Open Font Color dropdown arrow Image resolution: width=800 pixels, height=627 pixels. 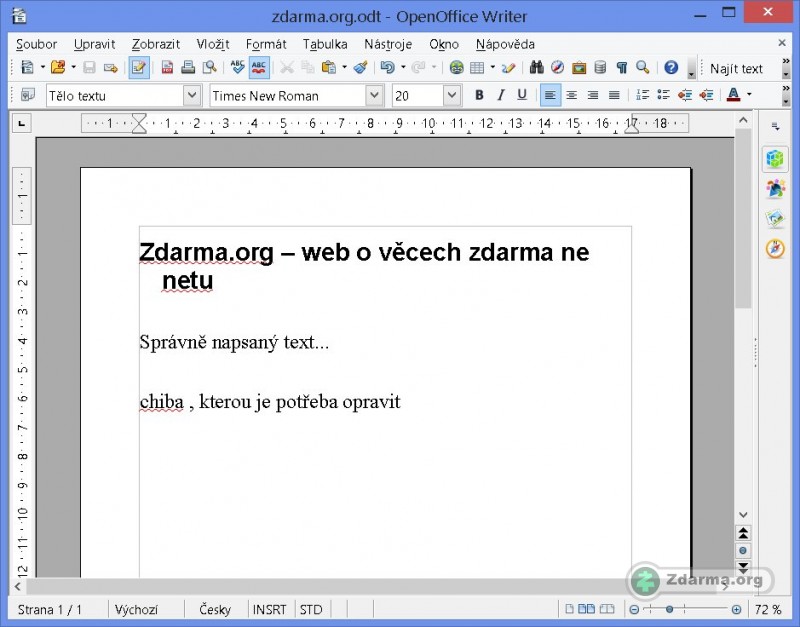coord(749,94)
